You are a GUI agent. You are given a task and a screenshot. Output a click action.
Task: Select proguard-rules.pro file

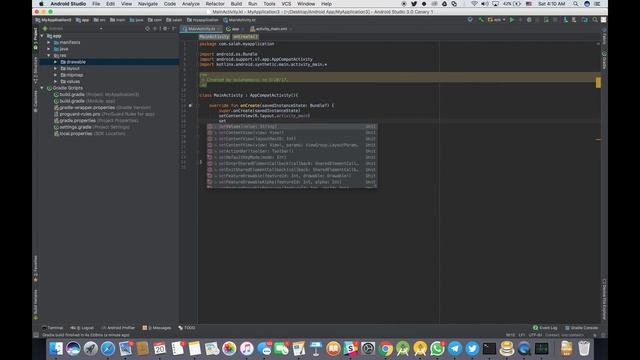[104, 114]
